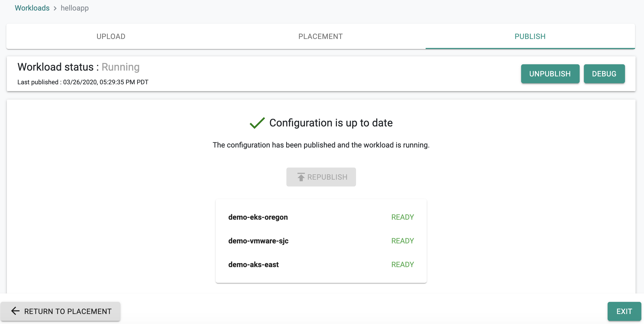
Task: Switch to the UPLOAD tab
Action: [111, 36]
